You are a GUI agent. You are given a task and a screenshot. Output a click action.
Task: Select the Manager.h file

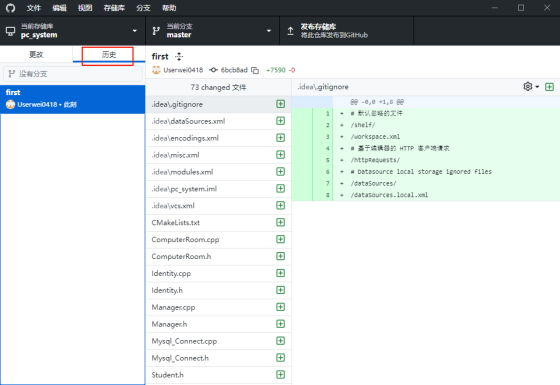tap(218, 324)
